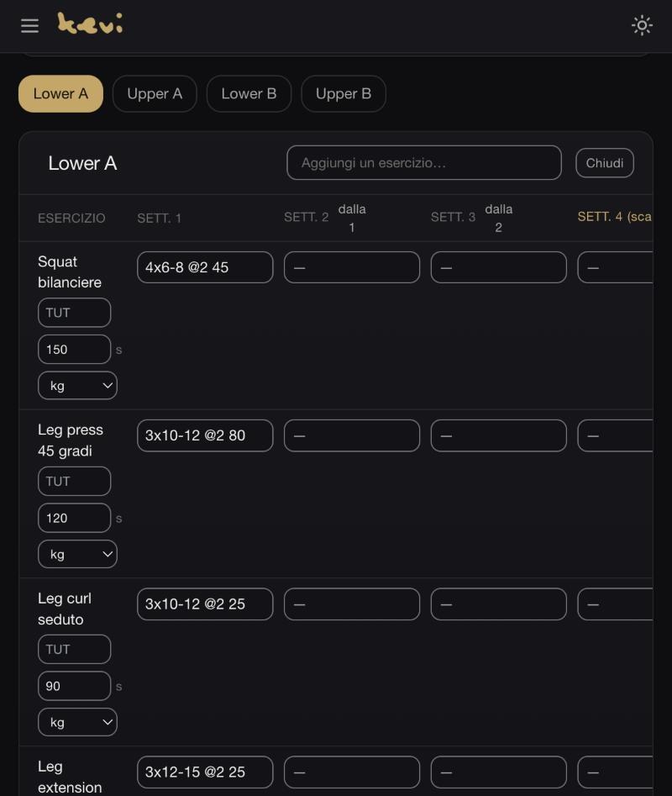Image resolution: width=672 pixels, height=796 pixels.
Task: Click the Chiudi button
Action: tap(605, 163)
